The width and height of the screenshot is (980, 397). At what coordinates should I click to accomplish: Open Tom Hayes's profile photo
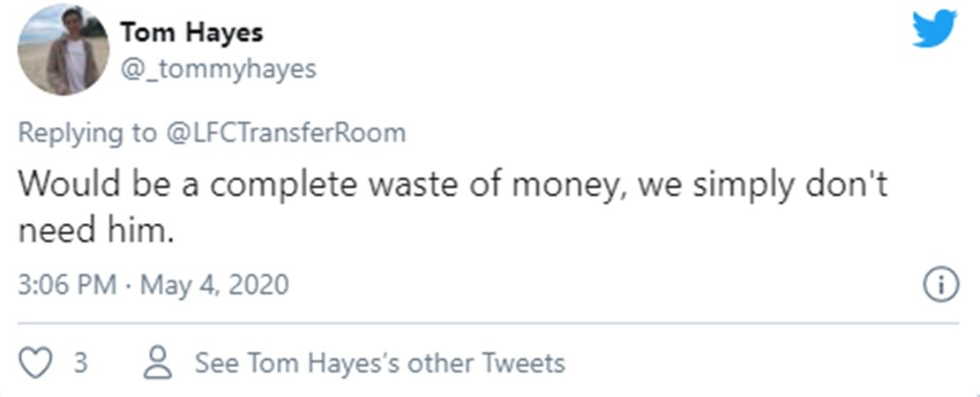click(64, 50)
